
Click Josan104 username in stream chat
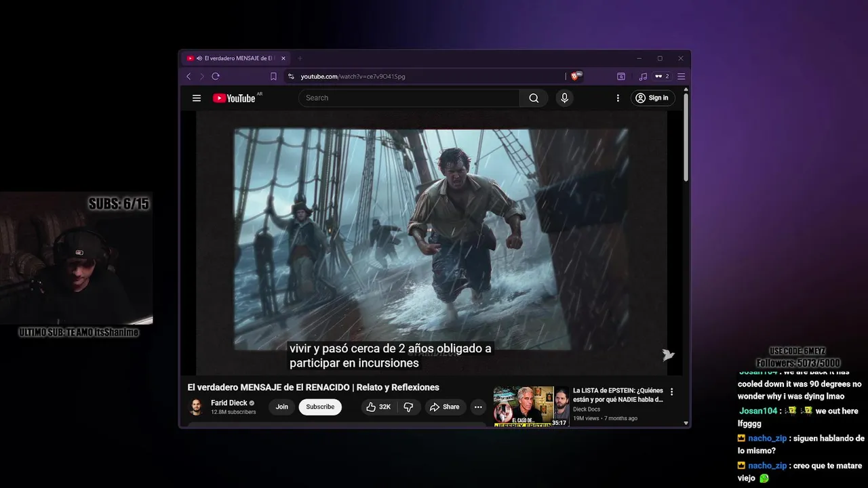click(x=758, y=411)
